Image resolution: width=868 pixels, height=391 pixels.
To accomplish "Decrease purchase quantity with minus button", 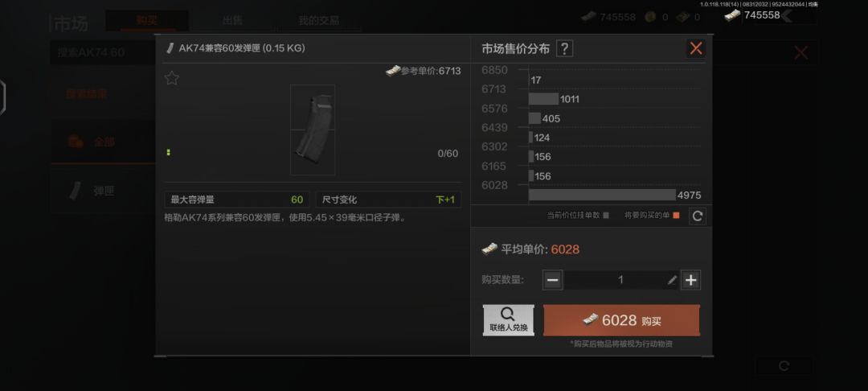I will [x=552, y=280].
